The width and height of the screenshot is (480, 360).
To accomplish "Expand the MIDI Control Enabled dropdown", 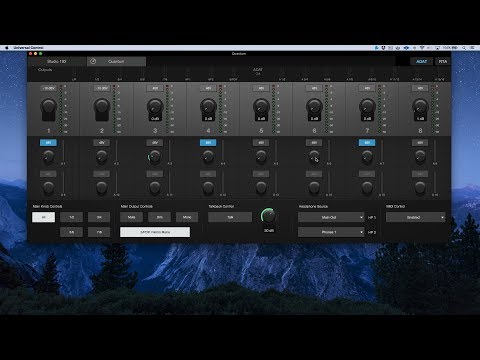I will pyautogui.click(x=415, y=217).
